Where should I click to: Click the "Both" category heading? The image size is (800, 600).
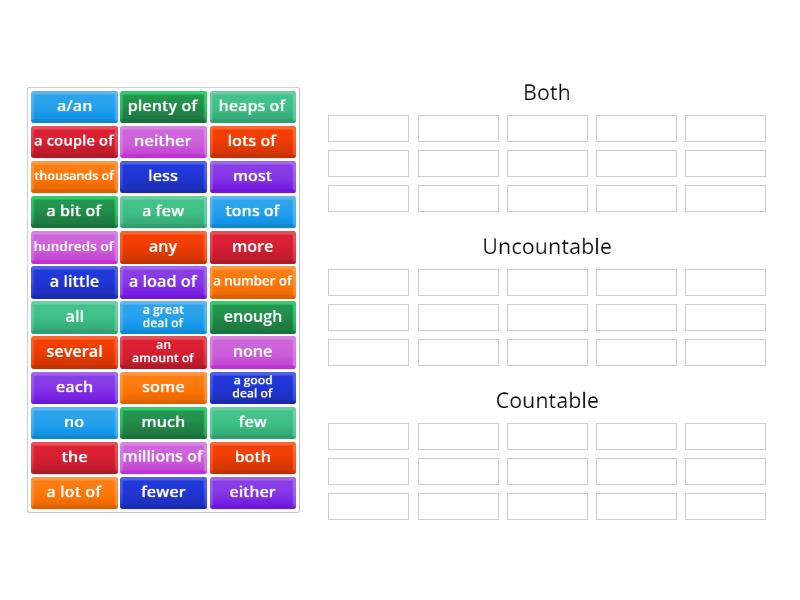click(x=546, y=92)
